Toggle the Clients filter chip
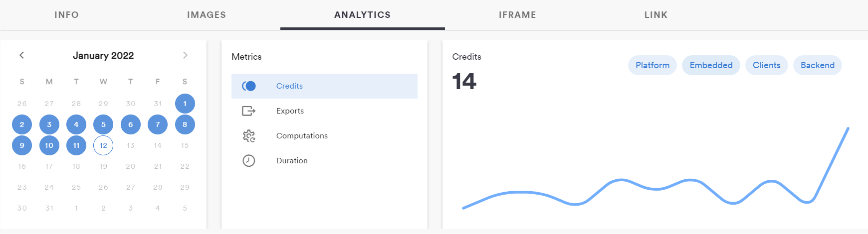This screenshot has width=868, height=234. click(x=766, y=65)
